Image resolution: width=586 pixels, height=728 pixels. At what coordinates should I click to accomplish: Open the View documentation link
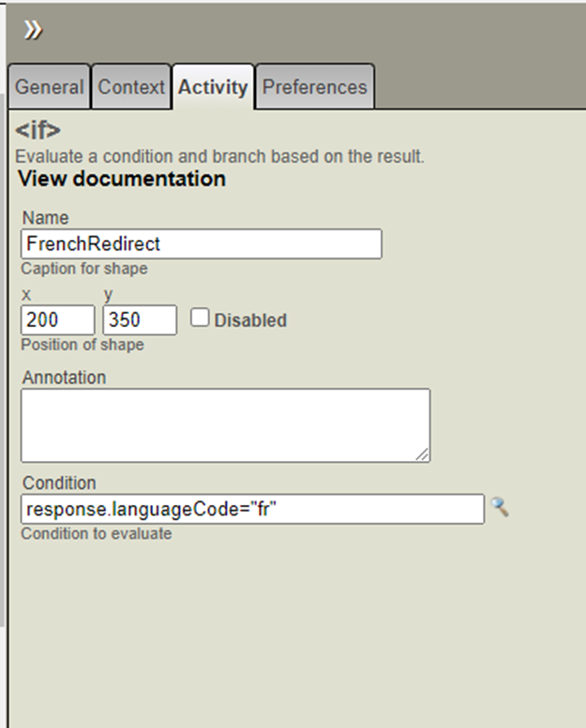tap(122, 178)
